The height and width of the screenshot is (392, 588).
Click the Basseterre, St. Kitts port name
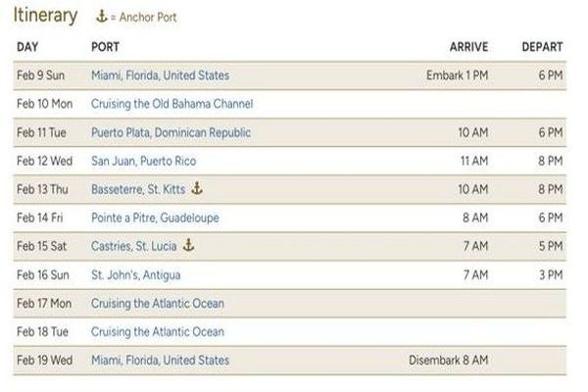(x=138, y=189)
